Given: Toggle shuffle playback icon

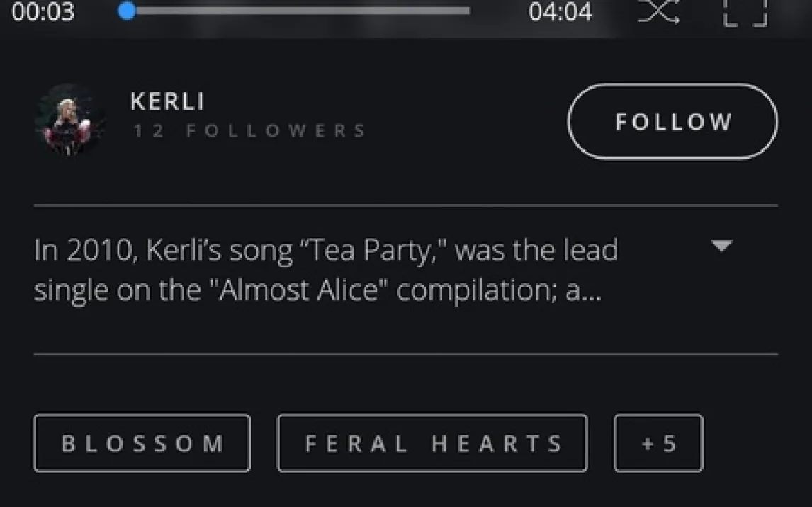Looking at the screenshot, I should (x=659, y=11).
